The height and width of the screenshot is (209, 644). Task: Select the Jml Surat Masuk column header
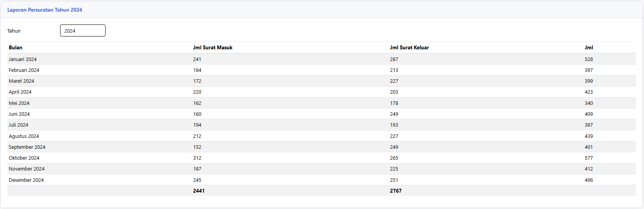(x=213, y=47)
